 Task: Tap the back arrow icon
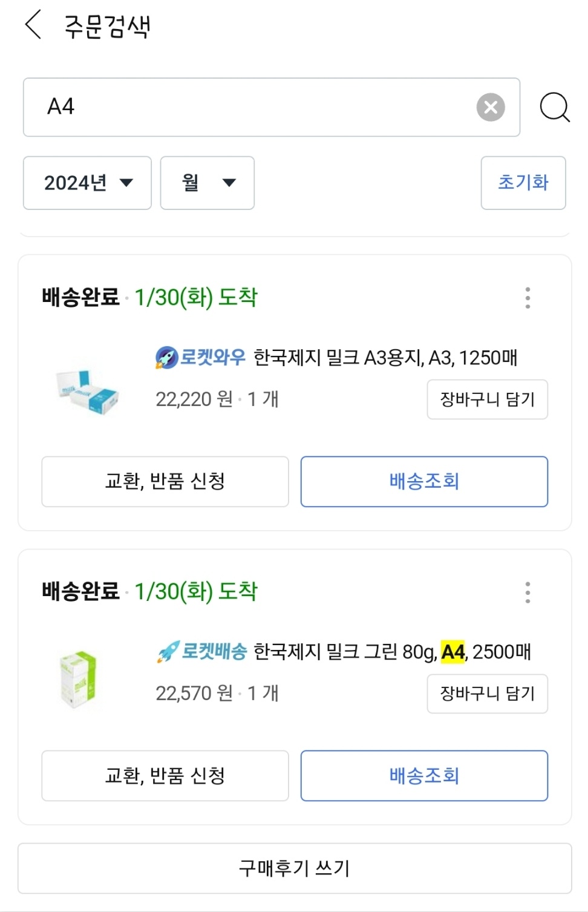[x=33, y=25]
